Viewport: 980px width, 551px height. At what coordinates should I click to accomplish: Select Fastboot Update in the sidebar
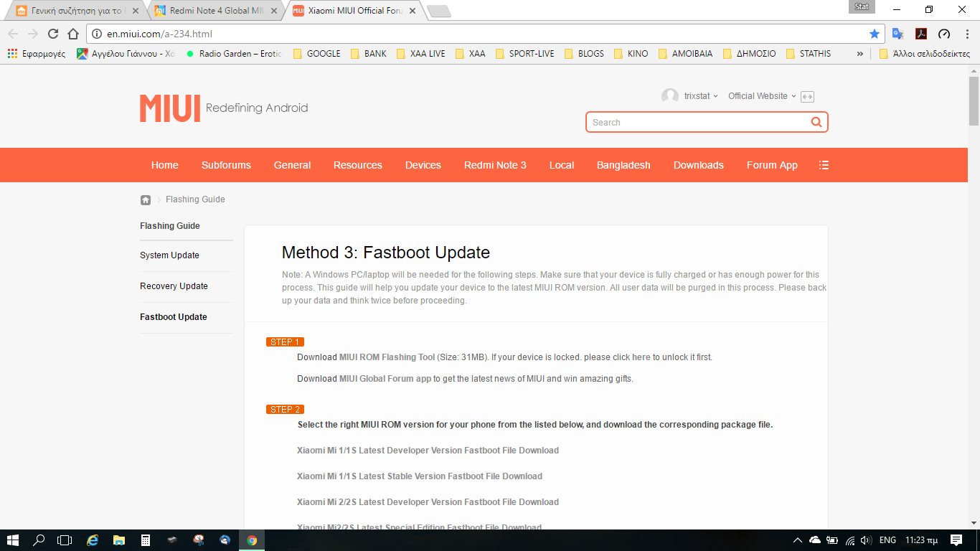click(x=174, y=317)
